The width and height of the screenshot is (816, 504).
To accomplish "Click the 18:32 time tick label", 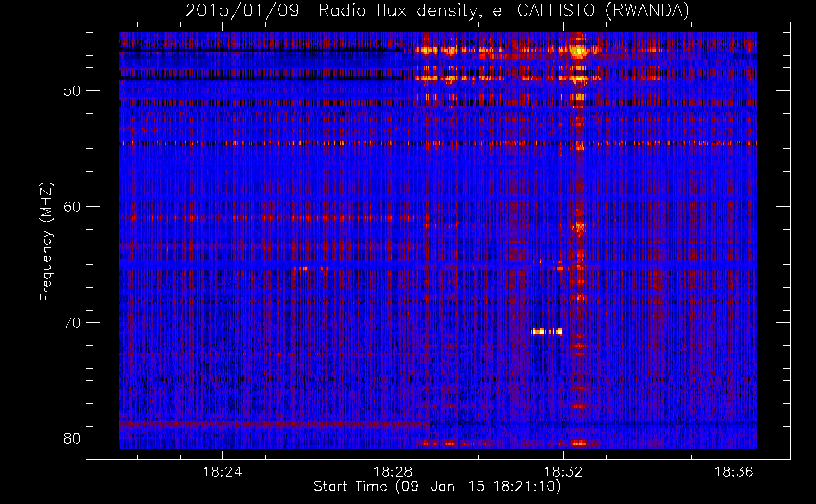I will pos(563,472).
